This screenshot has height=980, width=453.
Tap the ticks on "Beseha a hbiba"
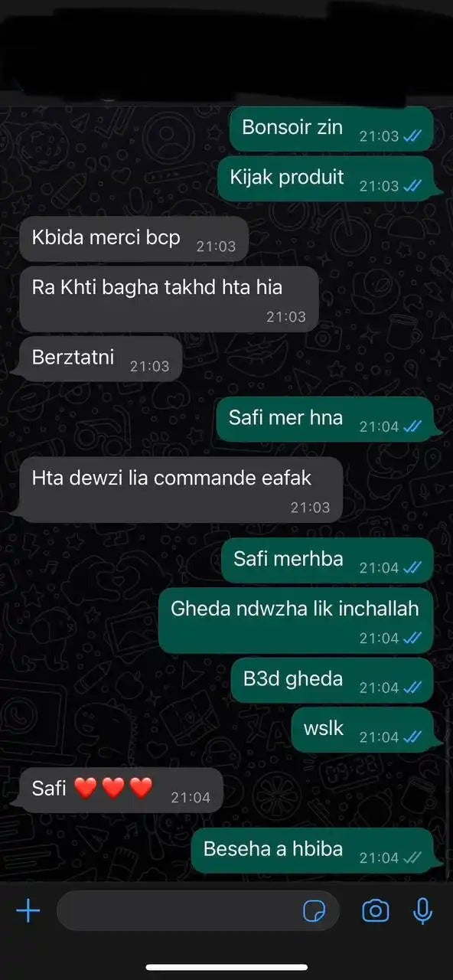click(413, 858)
